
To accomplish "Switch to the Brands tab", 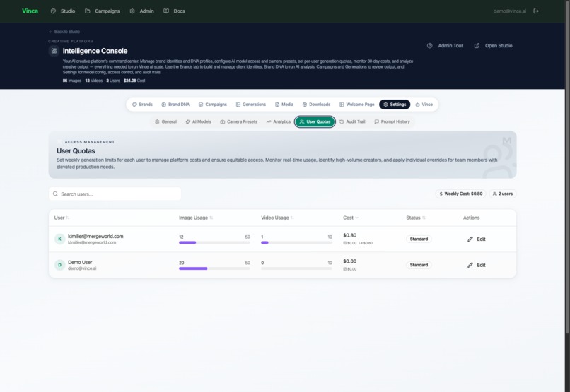I will tap(142, 105).
